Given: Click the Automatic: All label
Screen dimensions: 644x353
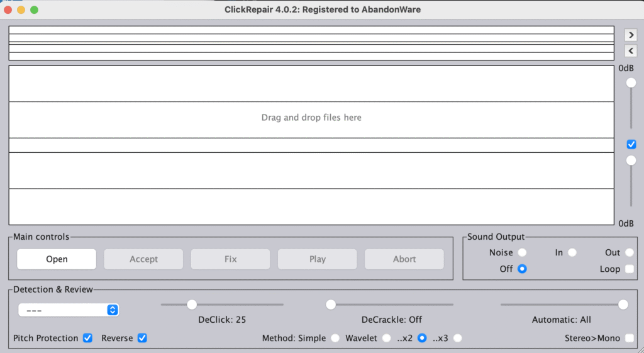Looking at the screenshot, I should point(562,320).
